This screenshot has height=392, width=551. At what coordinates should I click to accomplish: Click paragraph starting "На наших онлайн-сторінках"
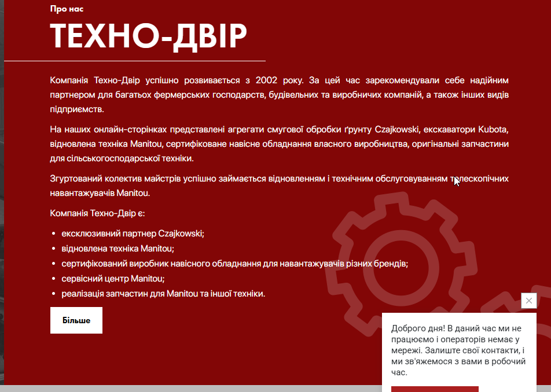coord(280,144)
